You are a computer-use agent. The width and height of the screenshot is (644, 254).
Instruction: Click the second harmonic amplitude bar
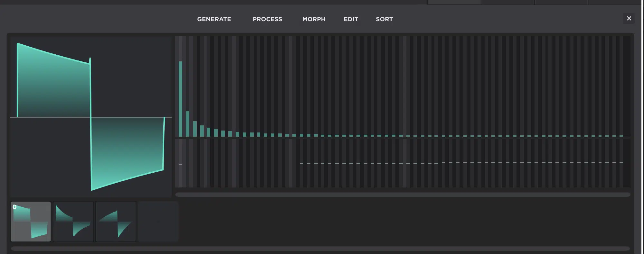click(188, 124)
